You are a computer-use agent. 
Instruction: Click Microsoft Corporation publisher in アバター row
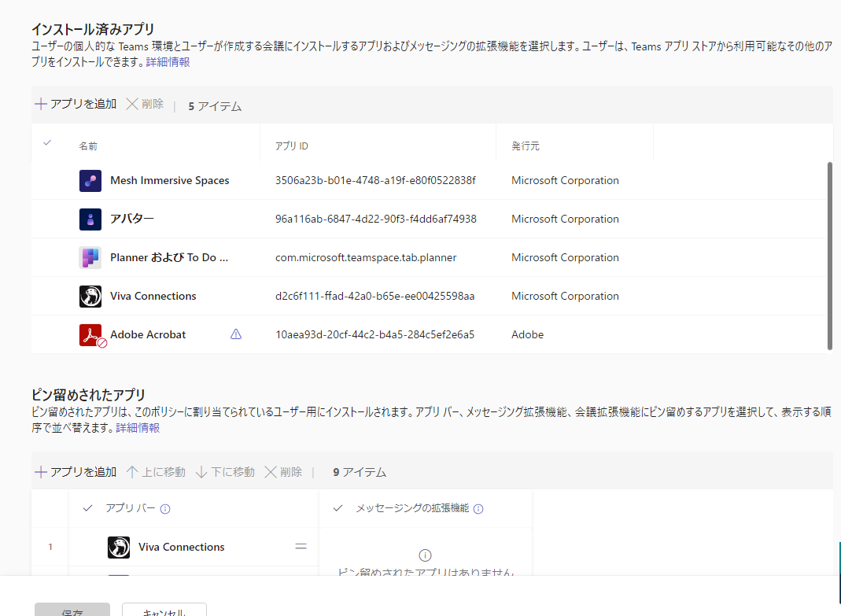click(x=565, y=219)
